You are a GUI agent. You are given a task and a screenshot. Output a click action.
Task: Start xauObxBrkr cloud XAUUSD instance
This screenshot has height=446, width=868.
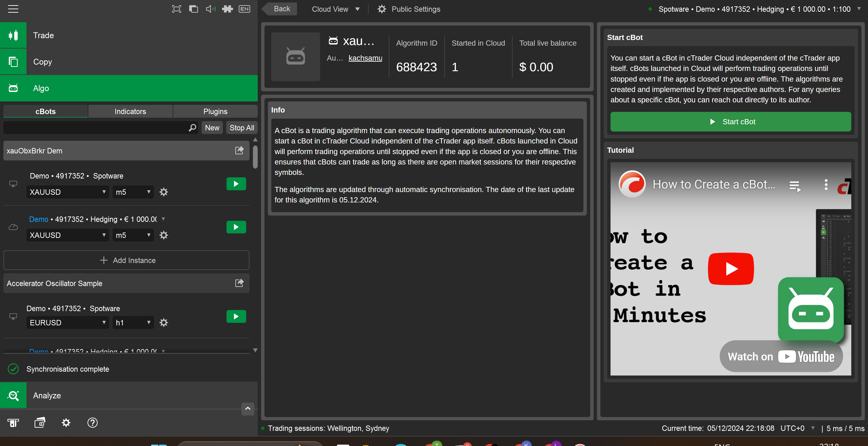pyautogui.click(x=236, y=227)
